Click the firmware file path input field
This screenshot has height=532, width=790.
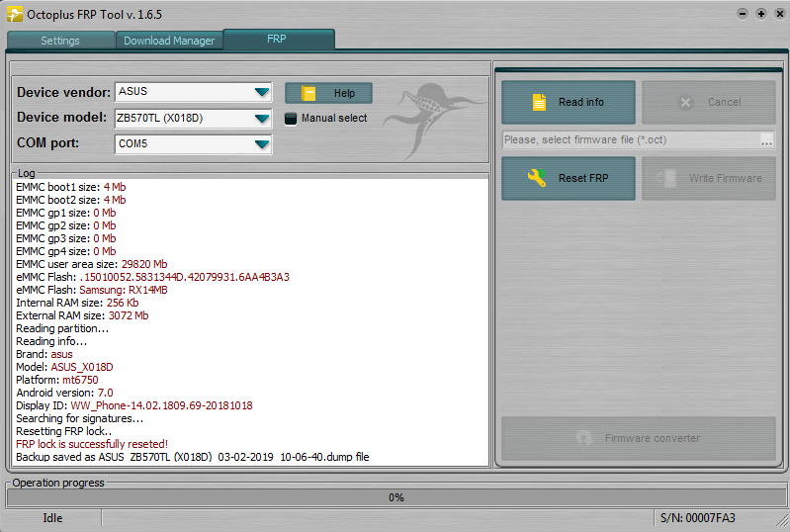click(631, 140)
